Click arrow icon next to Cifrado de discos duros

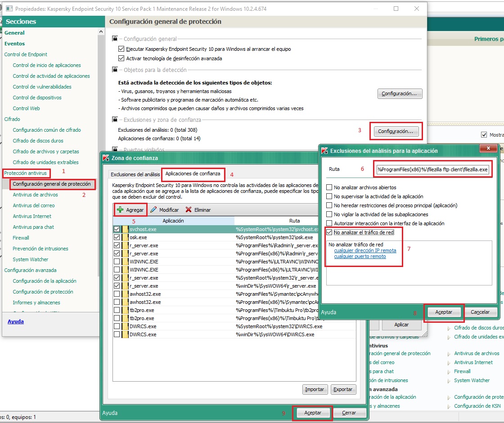coord(449,328)
